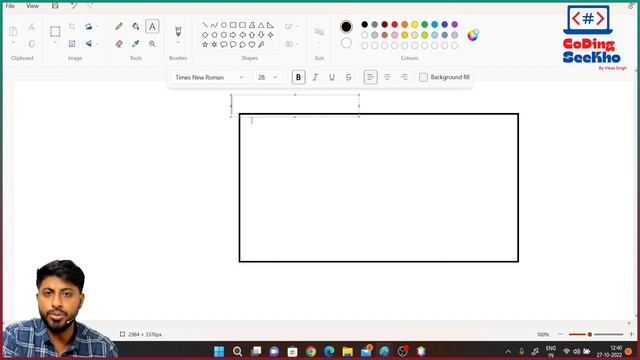
Task: Click the Save icon in title bar
Action: (x=55, y=5)
